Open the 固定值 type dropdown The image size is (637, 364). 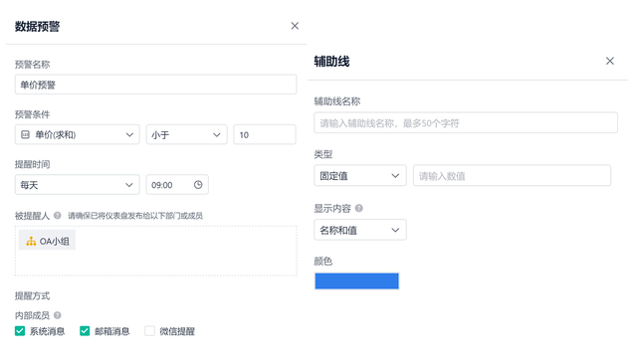(360, 175)
